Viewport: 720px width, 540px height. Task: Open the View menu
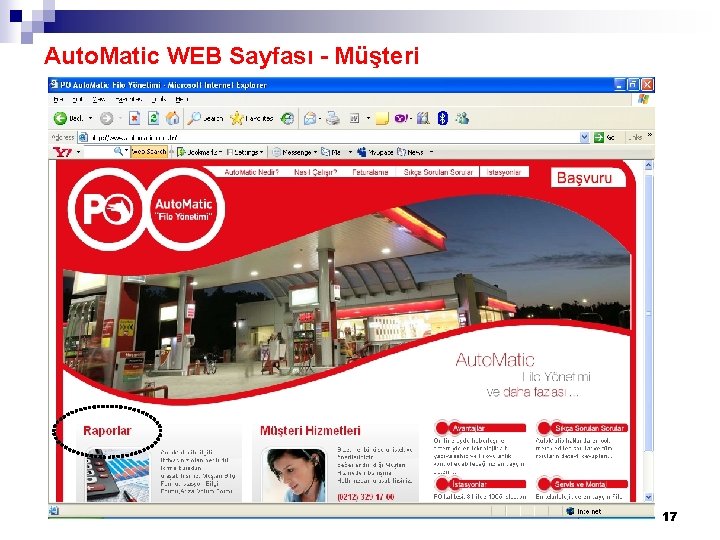pyautogui.click(x=98, y=99)
